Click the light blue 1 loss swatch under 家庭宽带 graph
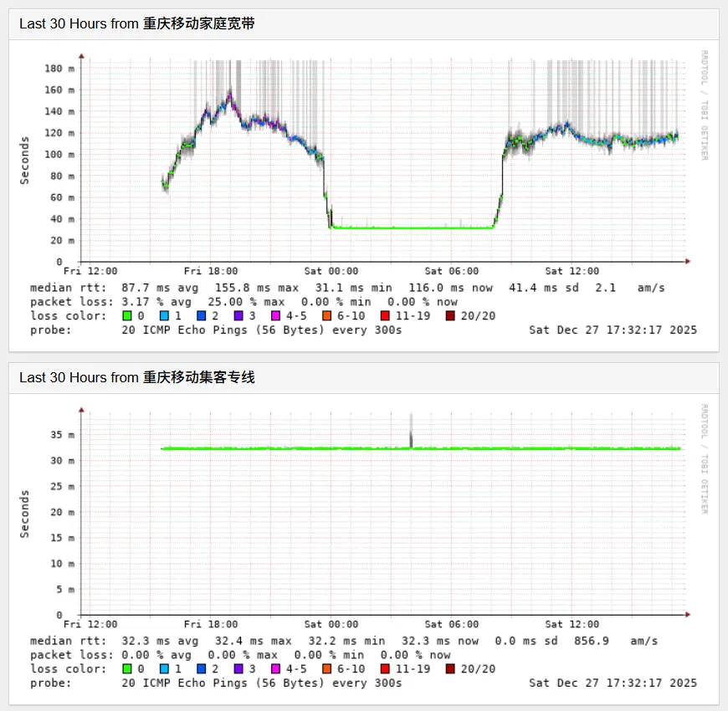 pos(164,316)
